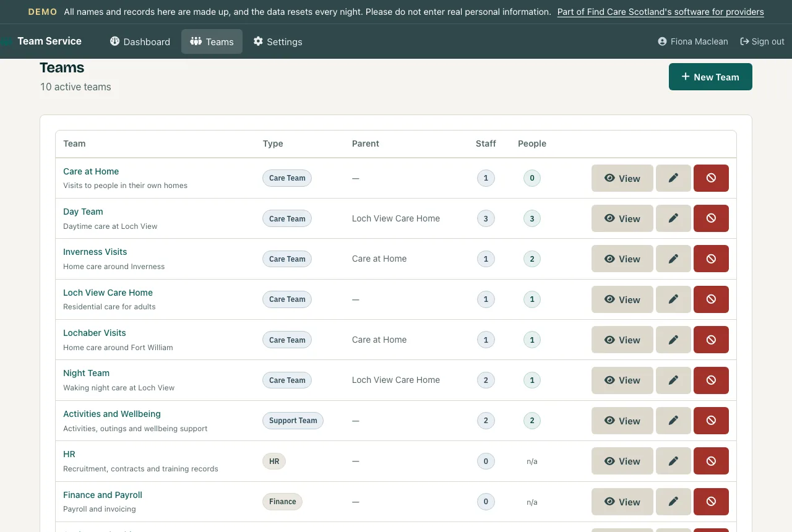The height and width of the screenshot is (532, 792).
Task: Click the red ban icon for Inverness Visits
Action: [711, 259]
